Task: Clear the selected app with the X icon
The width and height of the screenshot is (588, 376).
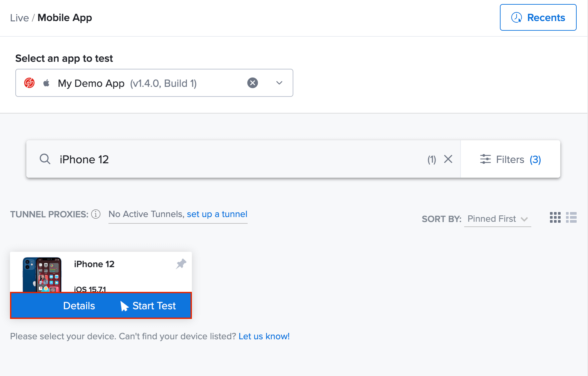Action: [x=253, y=83]
